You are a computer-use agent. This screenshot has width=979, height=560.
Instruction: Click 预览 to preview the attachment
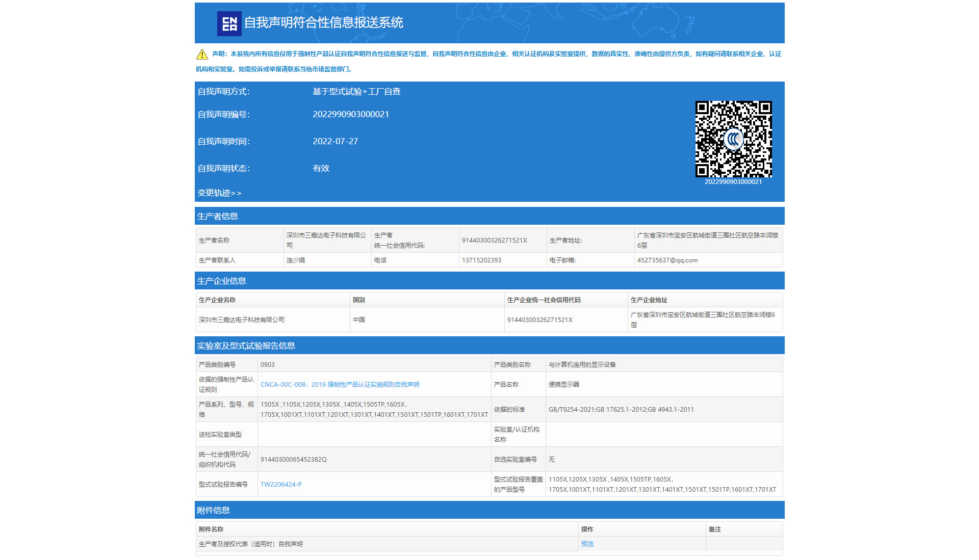coord(587,544)
